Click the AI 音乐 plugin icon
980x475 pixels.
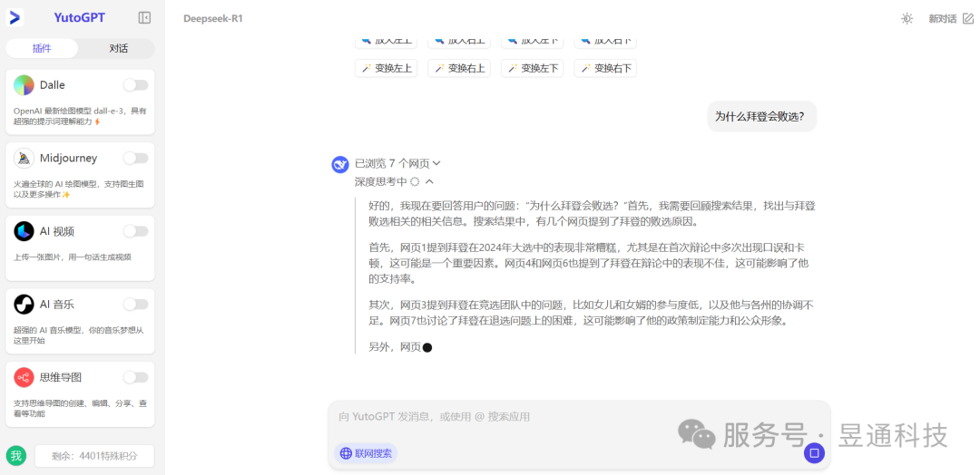pyautogui.click(x=24, y=304)
